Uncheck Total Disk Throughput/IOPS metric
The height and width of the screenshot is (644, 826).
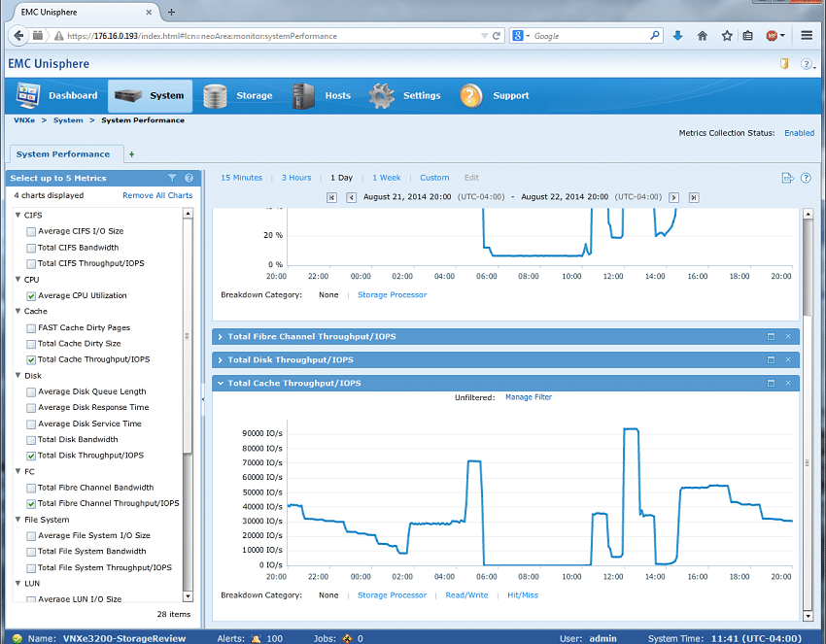coord(31,456)
